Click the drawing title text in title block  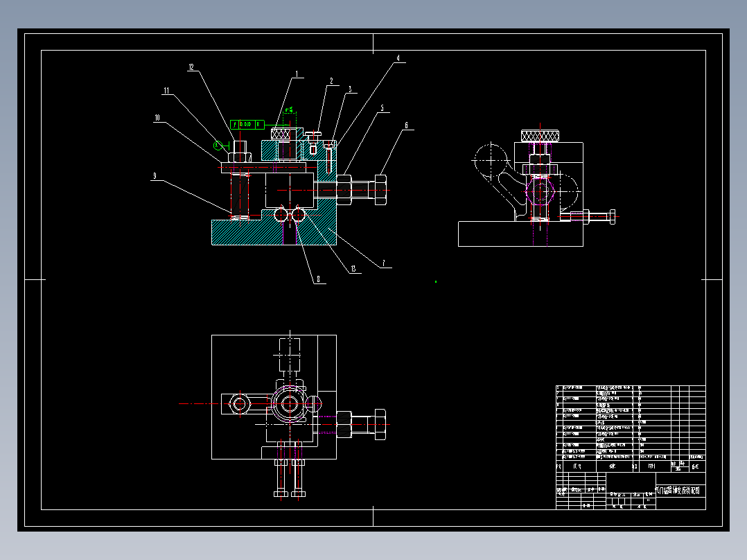pos(678,491)
